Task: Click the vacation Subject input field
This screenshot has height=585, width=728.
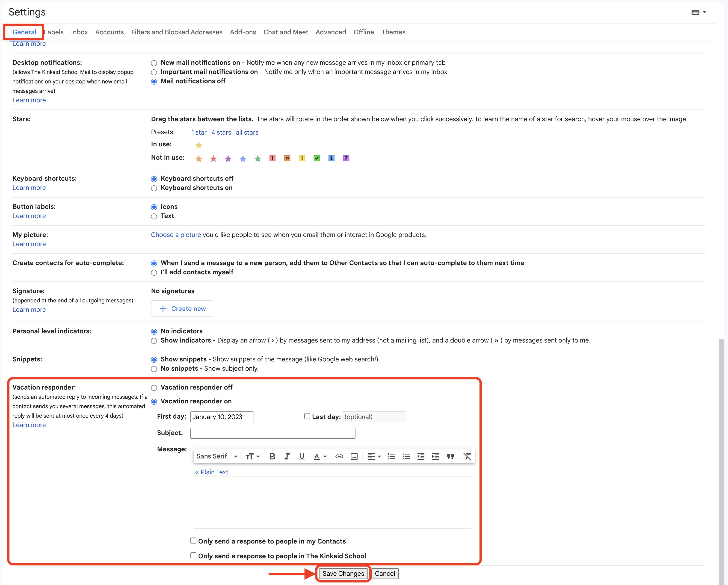Action: tap(272, 433)
